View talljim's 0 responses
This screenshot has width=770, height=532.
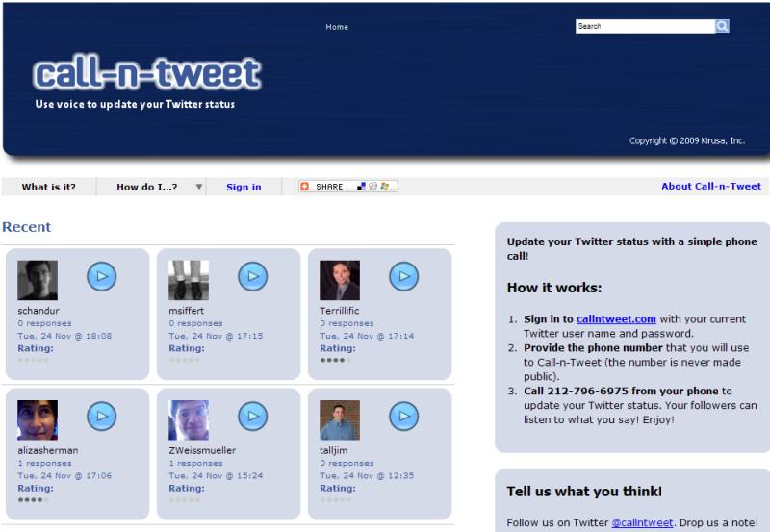pos(346,464)
